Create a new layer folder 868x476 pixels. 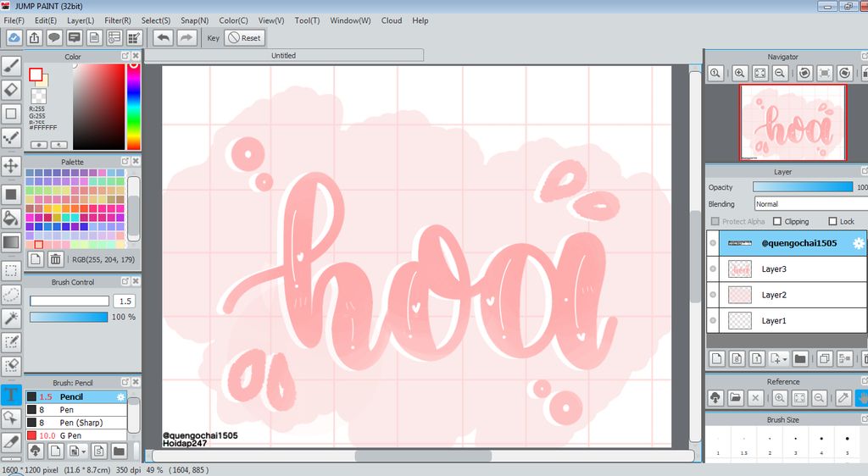click(x=800, y=359)
